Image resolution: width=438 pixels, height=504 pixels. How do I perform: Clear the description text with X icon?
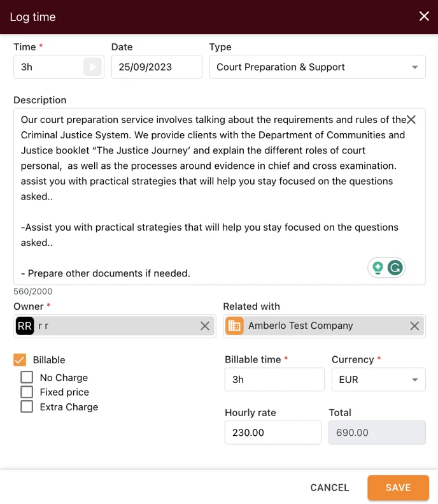click(411, 120)
